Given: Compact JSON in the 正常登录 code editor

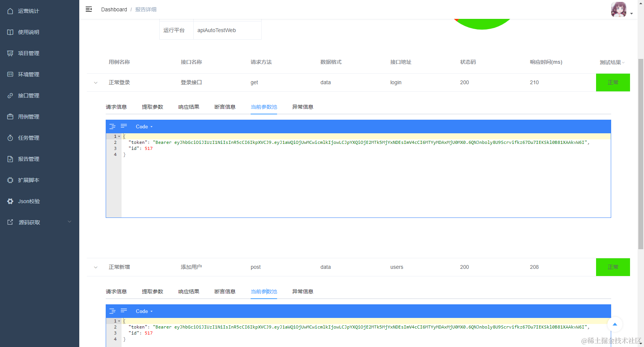Looking at the screenshot, I should coord(124,126).
